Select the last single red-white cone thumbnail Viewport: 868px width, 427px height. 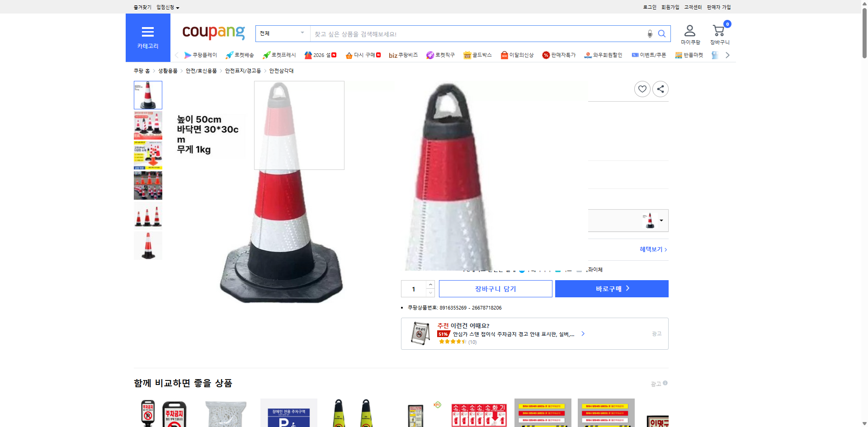(x=148, y=245)
